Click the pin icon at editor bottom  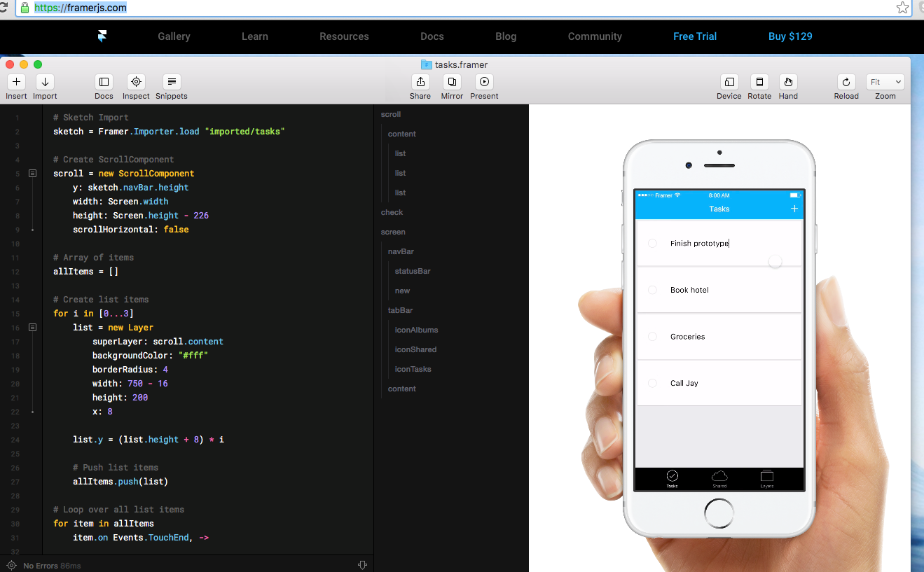[x=362, y=565]
